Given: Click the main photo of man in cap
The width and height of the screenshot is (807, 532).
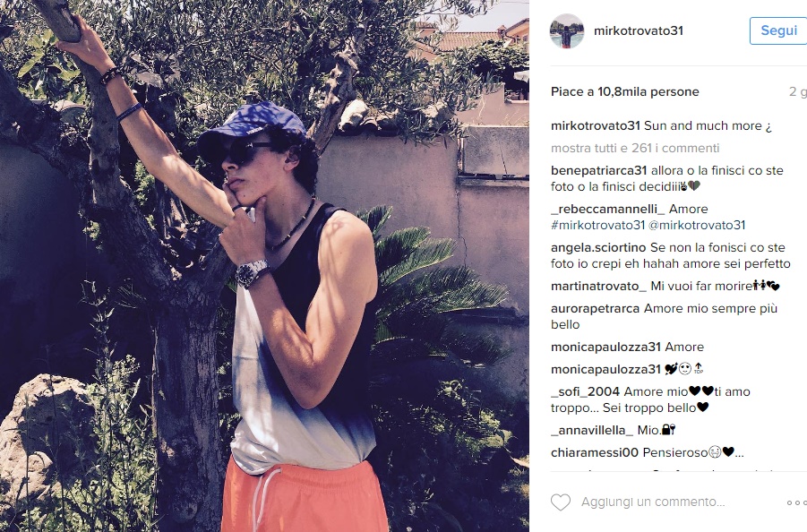Looking at the screenshot, I should (x=264, y=266).
